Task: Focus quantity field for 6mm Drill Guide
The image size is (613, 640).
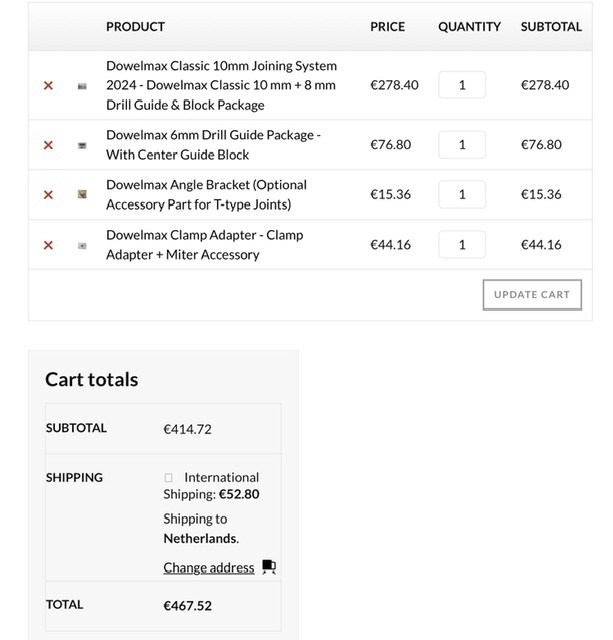Action: coord(462,144)
